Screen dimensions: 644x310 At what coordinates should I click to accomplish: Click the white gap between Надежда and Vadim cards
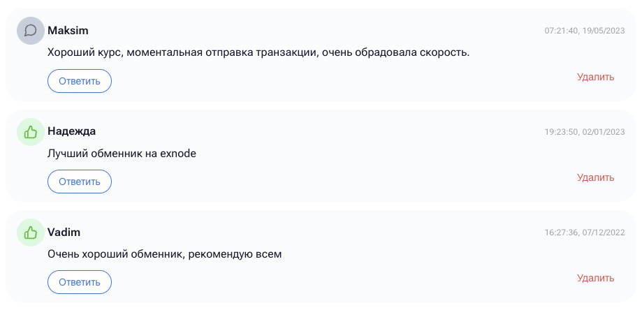click(x=322, y=206)
